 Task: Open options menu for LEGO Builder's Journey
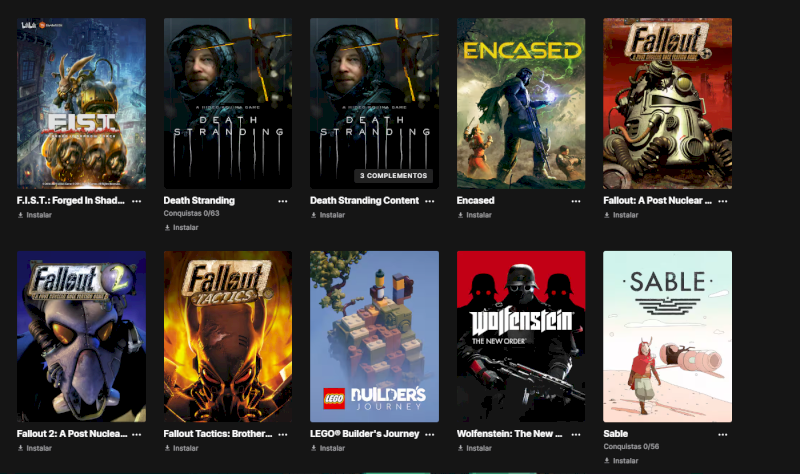[x=430, y=434]
